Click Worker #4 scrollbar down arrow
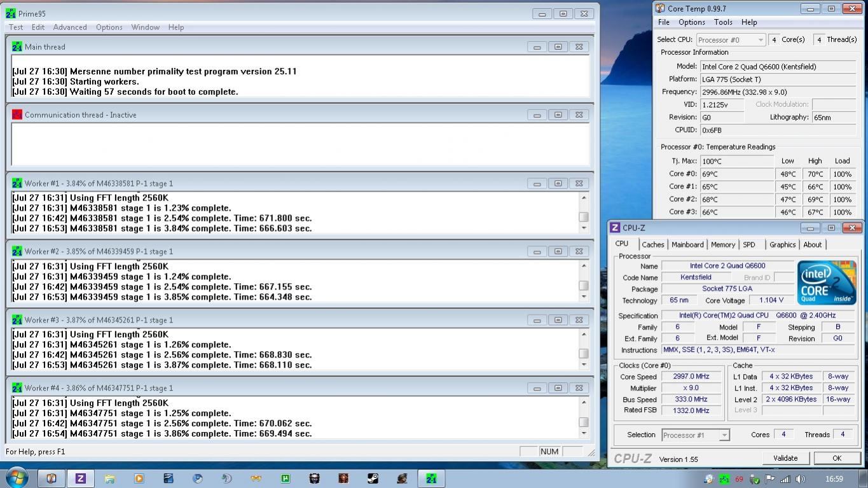Image resolution: width=868 pixels, height=488 pixels. pyautogui.click(x=584, y=433)
